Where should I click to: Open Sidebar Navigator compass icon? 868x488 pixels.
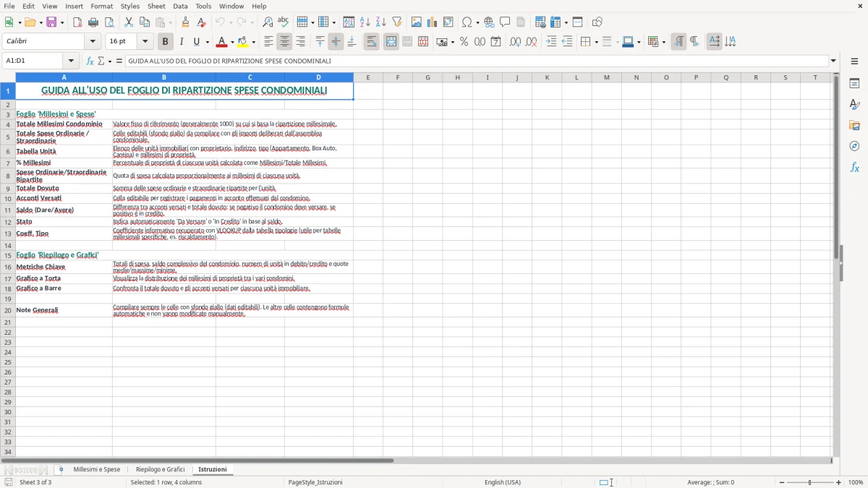[x=854, y=146]
